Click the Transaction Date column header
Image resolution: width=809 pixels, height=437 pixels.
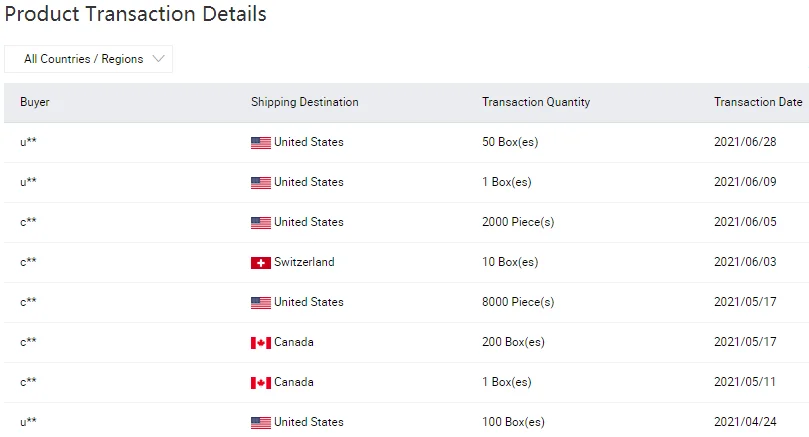758,102
